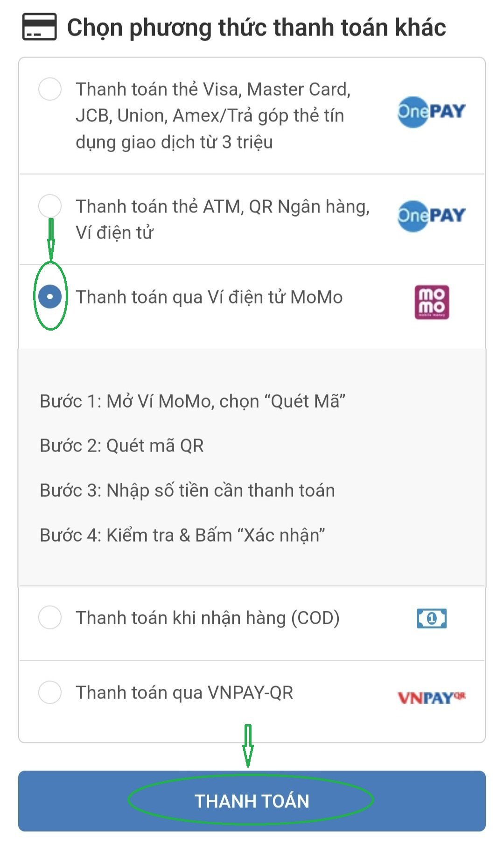Click label "Thanh toán qua VNPAY-QR"
The height and width of the screenshot is (847, 504).
[184, 692]
